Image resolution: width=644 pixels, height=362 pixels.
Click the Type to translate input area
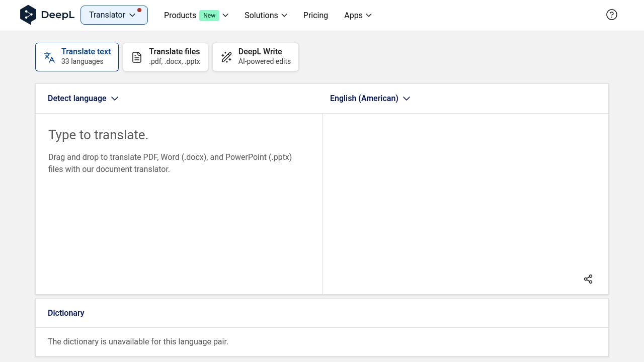point(179,204)
